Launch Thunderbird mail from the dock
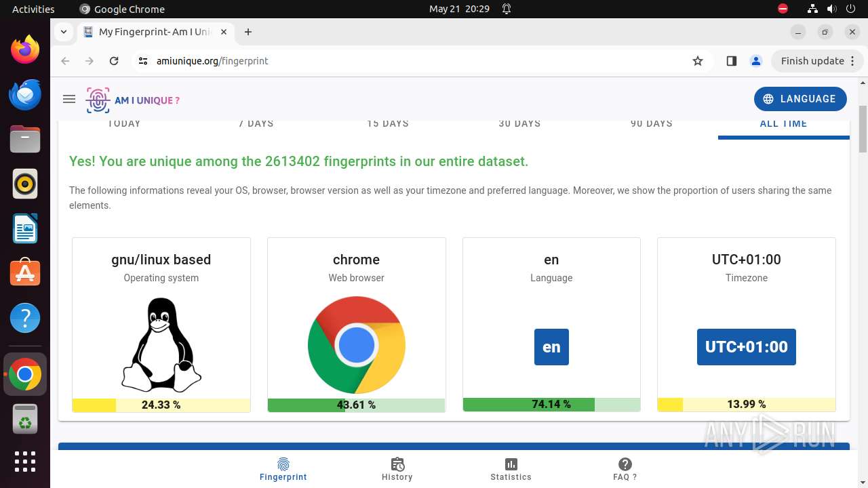Viewport: 868px width, 488px height. (x=25, y=95)
